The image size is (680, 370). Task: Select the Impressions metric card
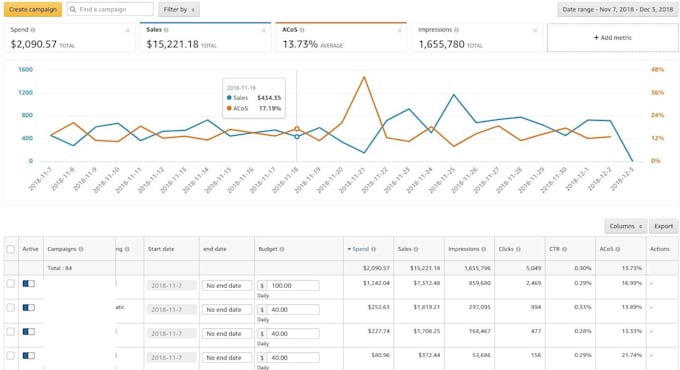[x=477, y=37]
